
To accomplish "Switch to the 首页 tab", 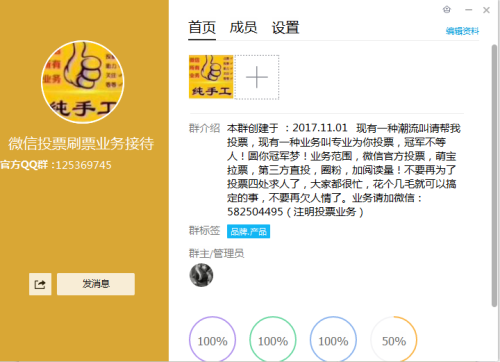I will tap(202, 28).
